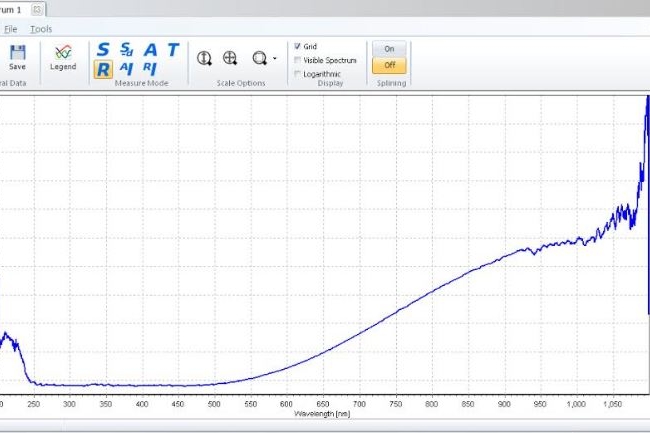Open the File menu
Image resolution: width=650 pixels, height=433 pixels.
pos(10,29)
